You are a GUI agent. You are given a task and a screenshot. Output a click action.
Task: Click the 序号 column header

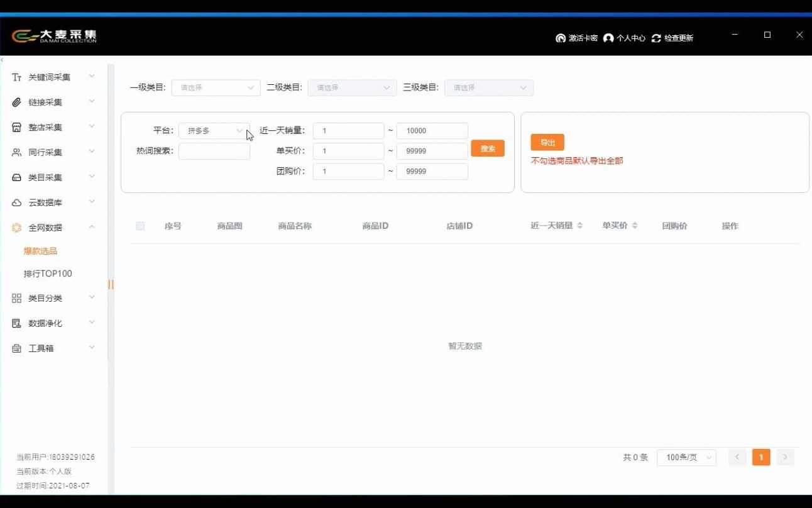point(173,226)
